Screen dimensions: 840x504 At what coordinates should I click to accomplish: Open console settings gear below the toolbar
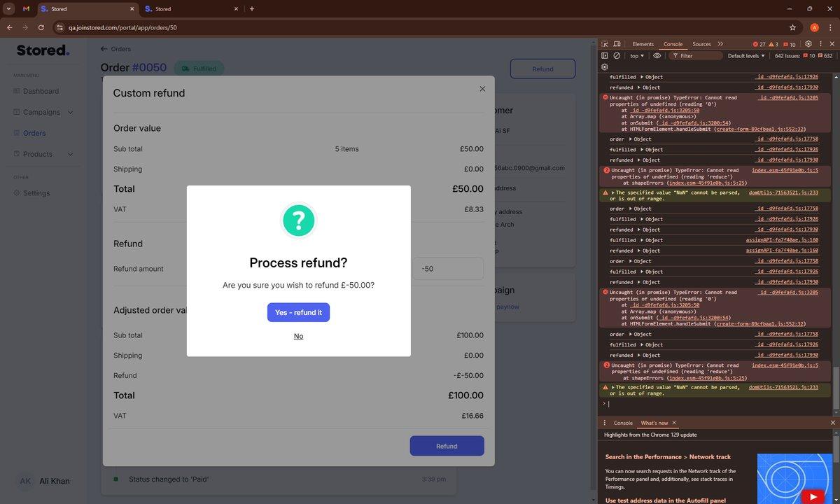[x=605, y=67]
